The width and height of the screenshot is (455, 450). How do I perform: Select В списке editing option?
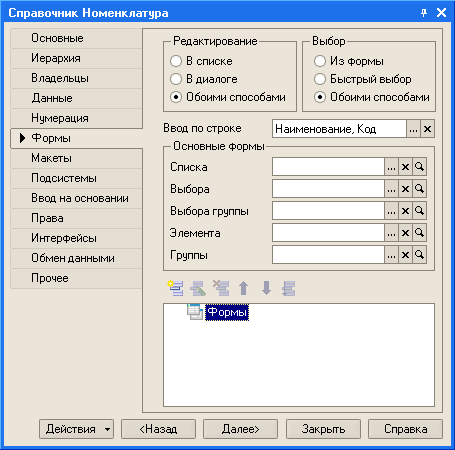pyautogui.click(x=176, y=61)
